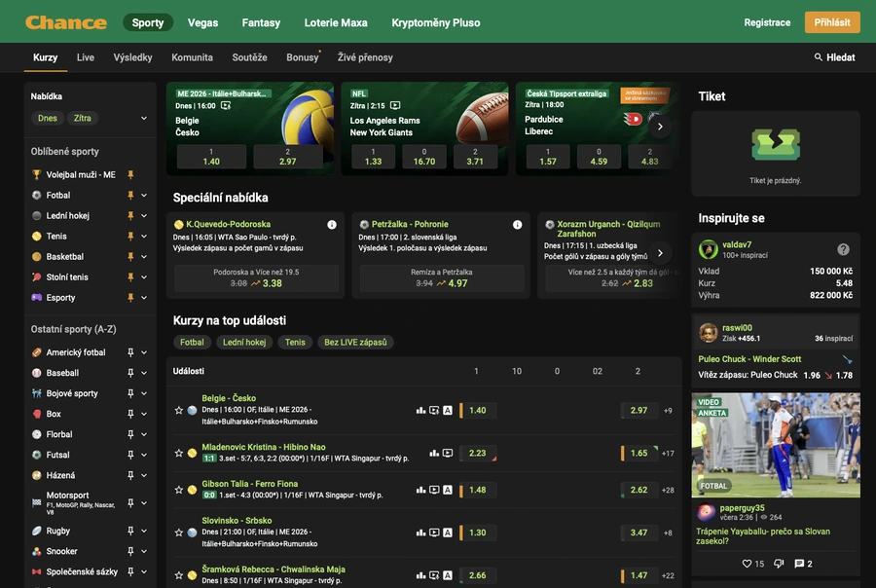Expand the Nabídka date dropdown chevron
876x588 pixels.
click(x=144, y=118)
